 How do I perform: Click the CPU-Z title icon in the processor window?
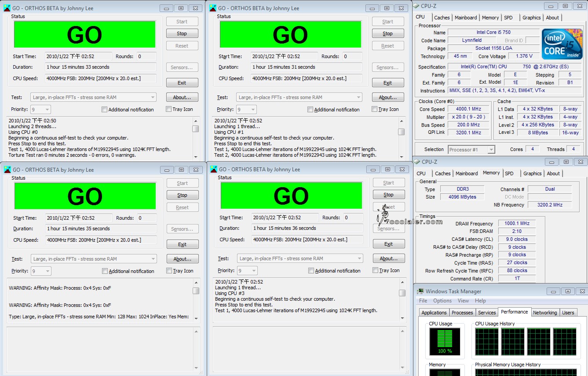(416, 5)
